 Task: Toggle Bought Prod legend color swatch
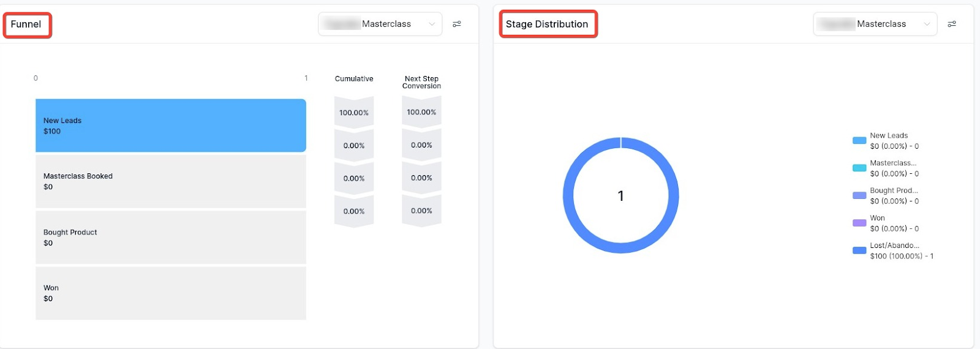pos(859,195)
